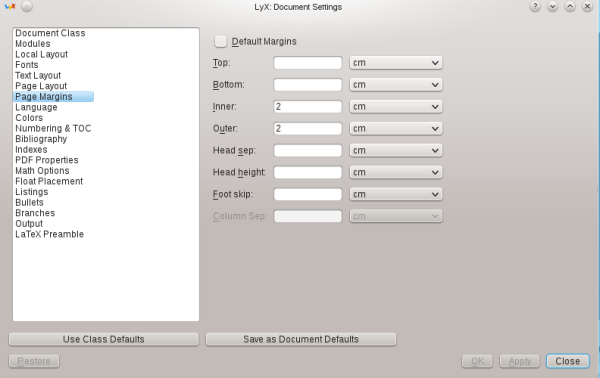Click in the Head sep field

tap(308, 150)
